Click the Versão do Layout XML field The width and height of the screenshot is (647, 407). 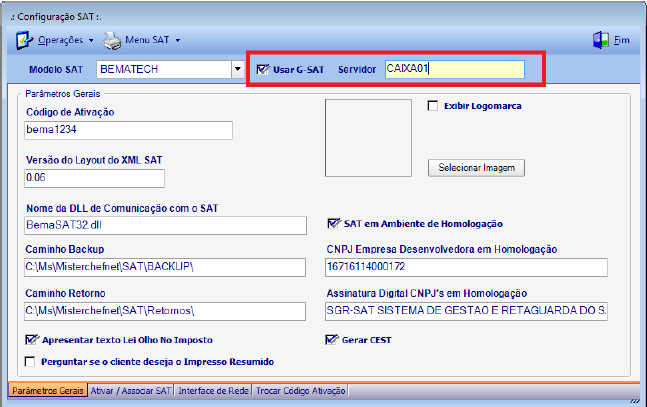94,178
